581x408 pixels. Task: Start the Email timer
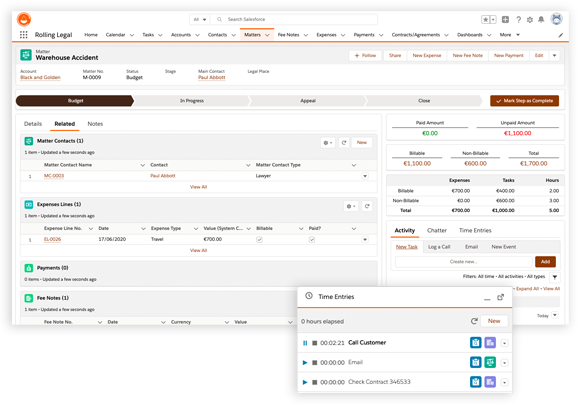pos(305,363)
